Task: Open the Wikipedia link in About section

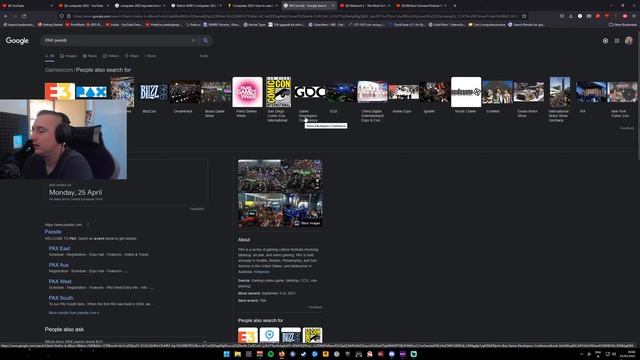Action: point(262,271)
